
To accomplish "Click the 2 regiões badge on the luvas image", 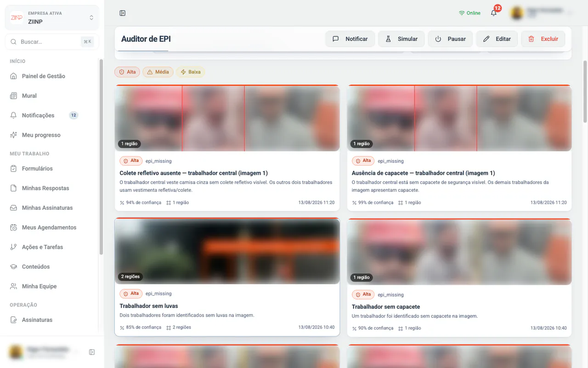I will pos(130,277).
